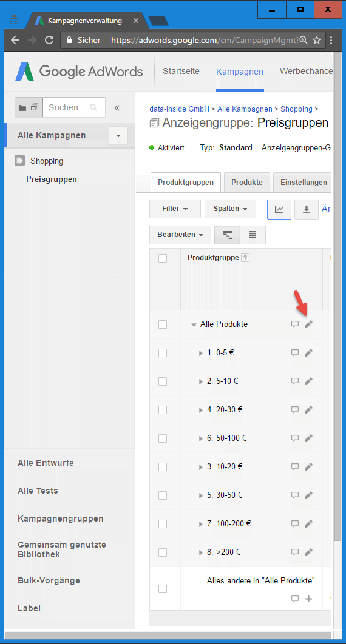Open comment bubble for 1. 0-5 €
Viewport: 346px width, 644px height.
tap(294, 352)
